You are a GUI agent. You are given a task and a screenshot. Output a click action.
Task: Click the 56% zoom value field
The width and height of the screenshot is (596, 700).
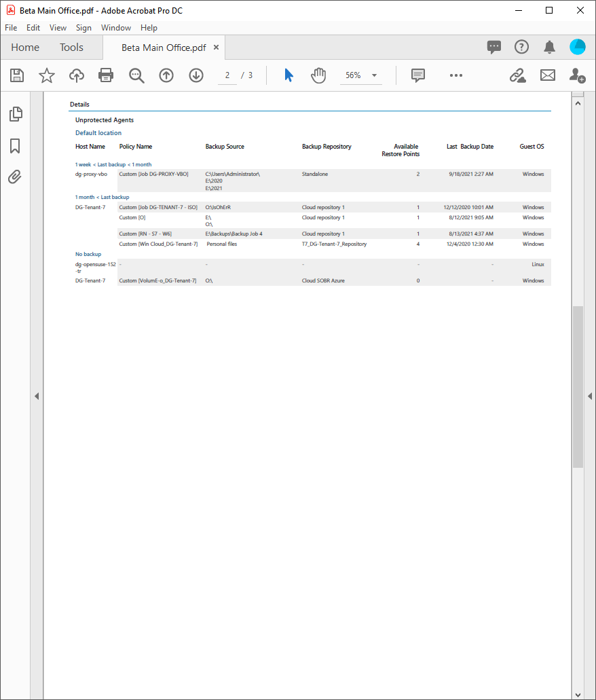click(x=353, y=75)
